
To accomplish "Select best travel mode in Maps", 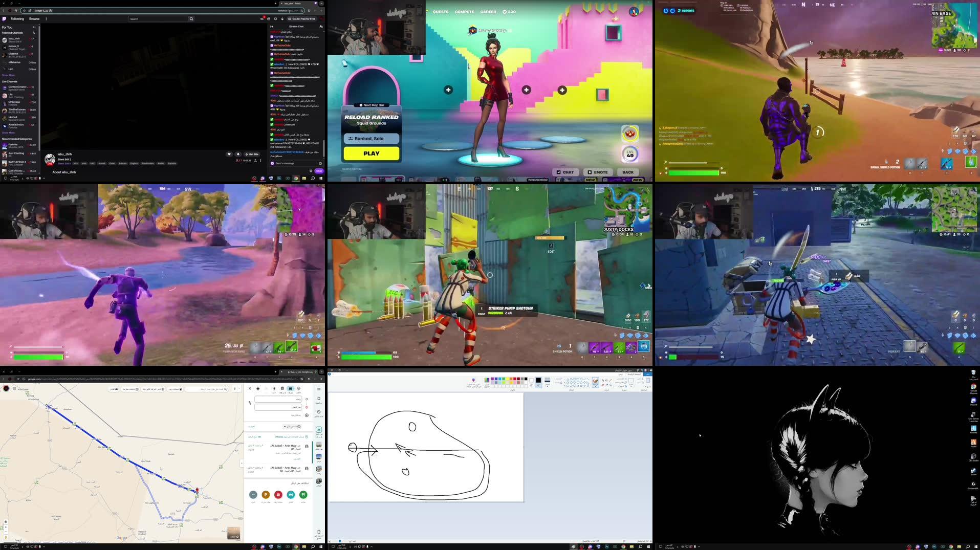I will 299,389.
